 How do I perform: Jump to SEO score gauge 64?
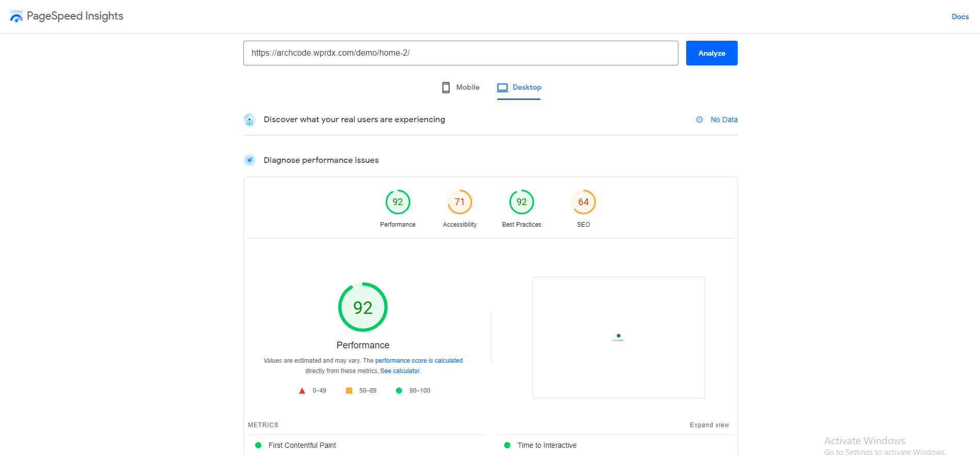584,202
